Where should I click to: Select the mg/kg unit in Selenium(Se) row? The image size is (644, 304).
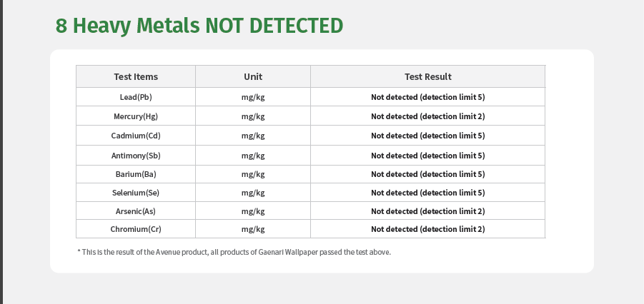click(x=253, y=193)
